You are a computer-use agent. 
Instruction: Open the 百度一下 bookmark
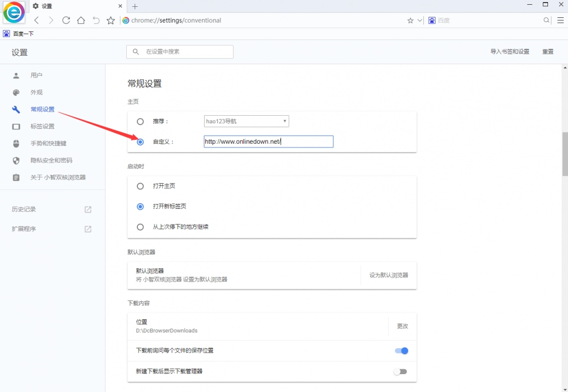pyautogui.click(x=18, y=33)
